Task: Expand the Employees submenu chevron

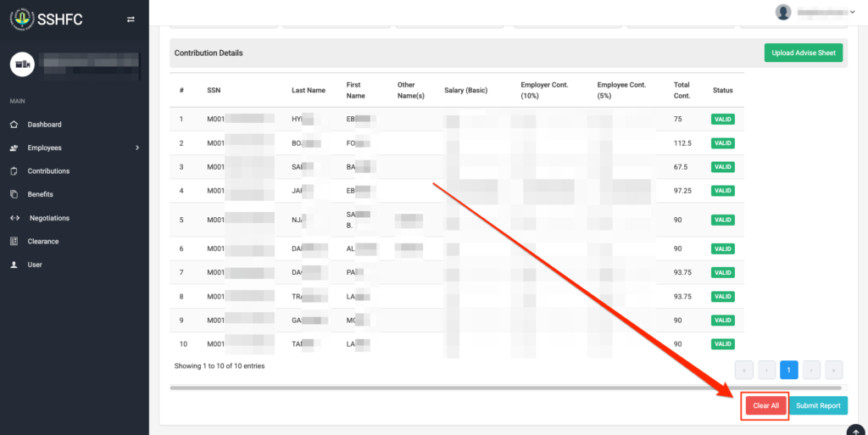Action: [x=137, y=148]
